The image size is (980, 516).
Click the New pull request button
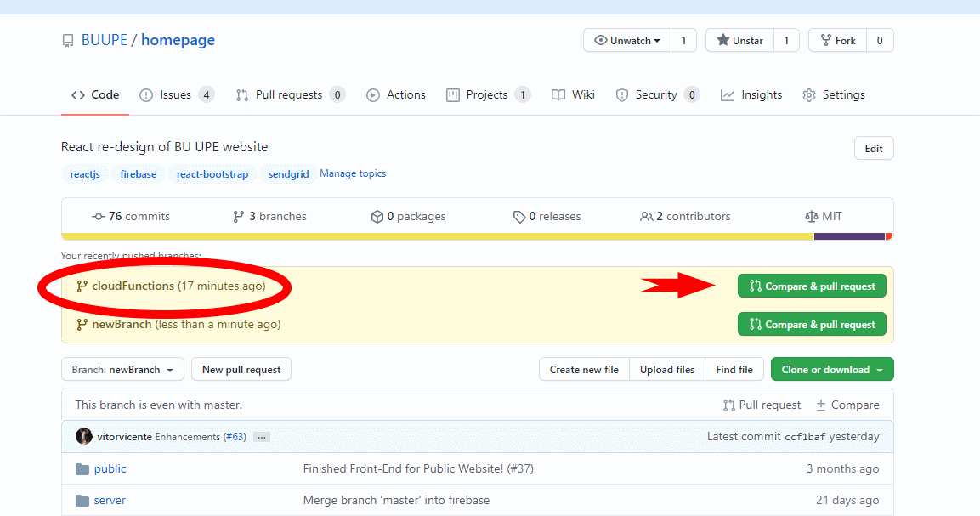pos(241,369)
